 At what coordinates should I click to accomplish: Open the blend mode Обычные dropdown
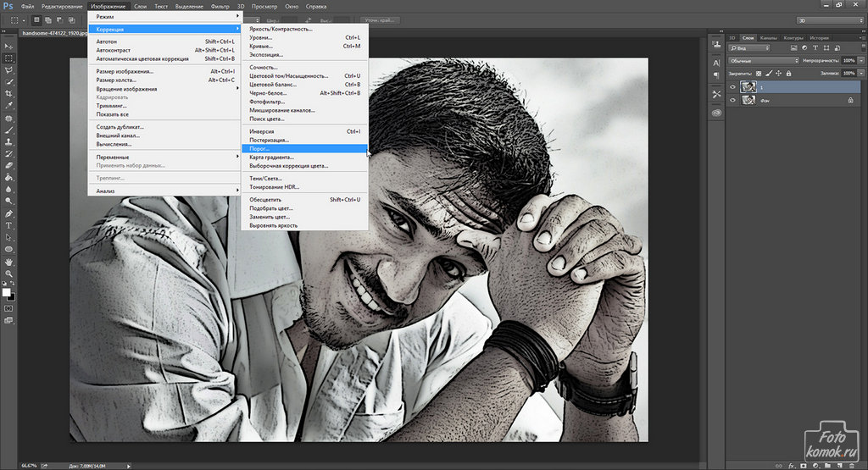tap(764, 61)
